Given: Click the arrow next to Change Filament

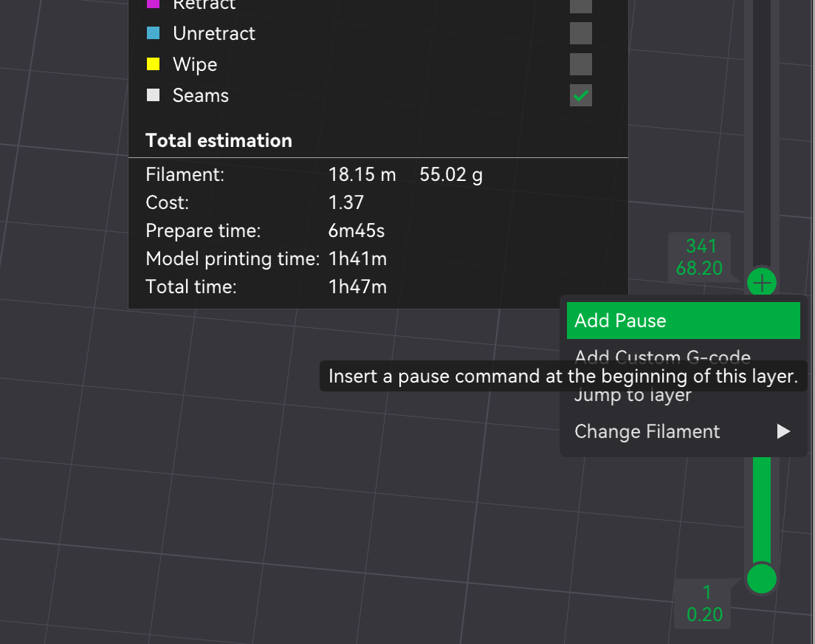Looking at the screenshot, I should pos(782,431).
